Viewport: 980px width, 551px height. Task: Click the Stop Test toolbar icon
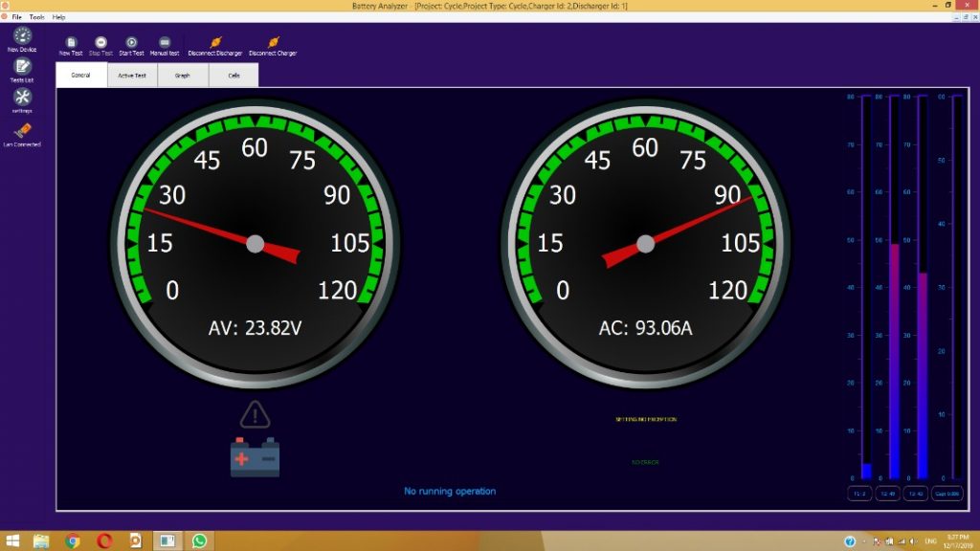[x=100, y=43]
